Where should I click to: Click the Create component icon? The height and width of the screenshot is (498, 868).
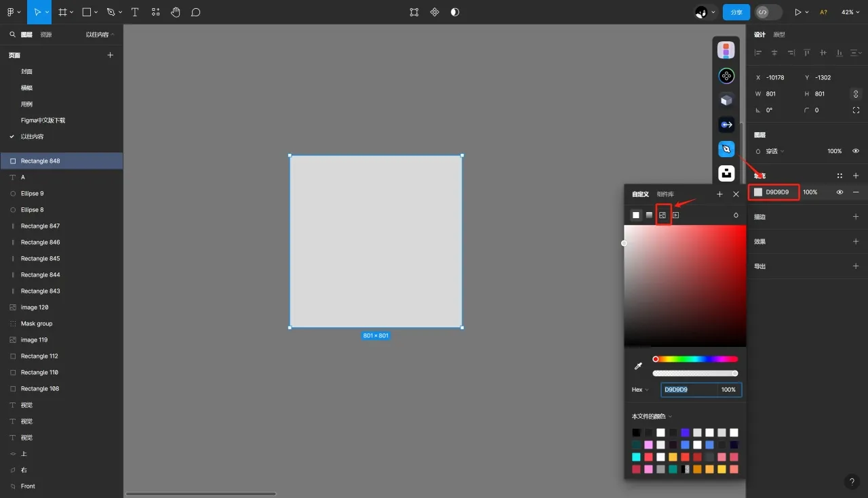pyautogui.click(x=435, y=12)
